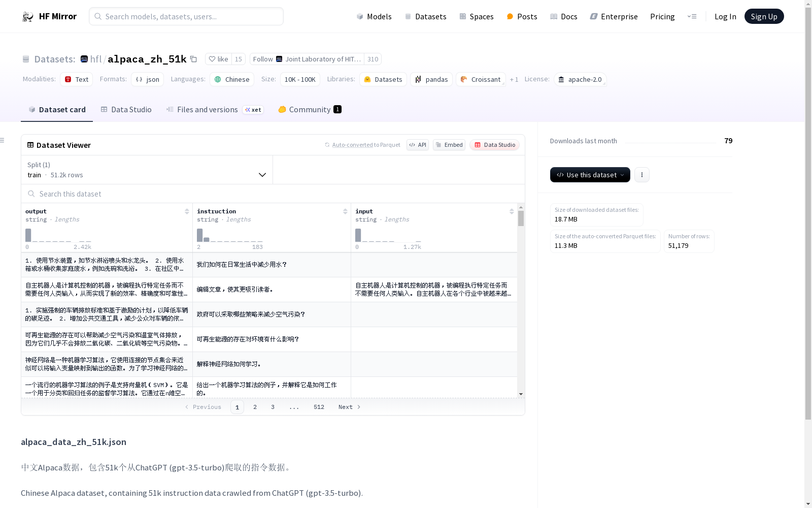Switch to Files and versions tab

tap(215, 110)
